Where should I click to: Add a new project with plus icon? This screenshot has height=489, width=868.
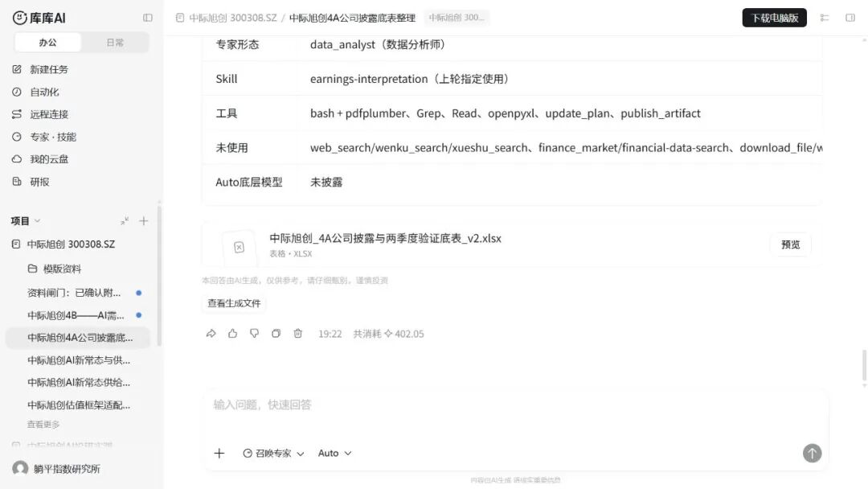[x=143, y=221]
